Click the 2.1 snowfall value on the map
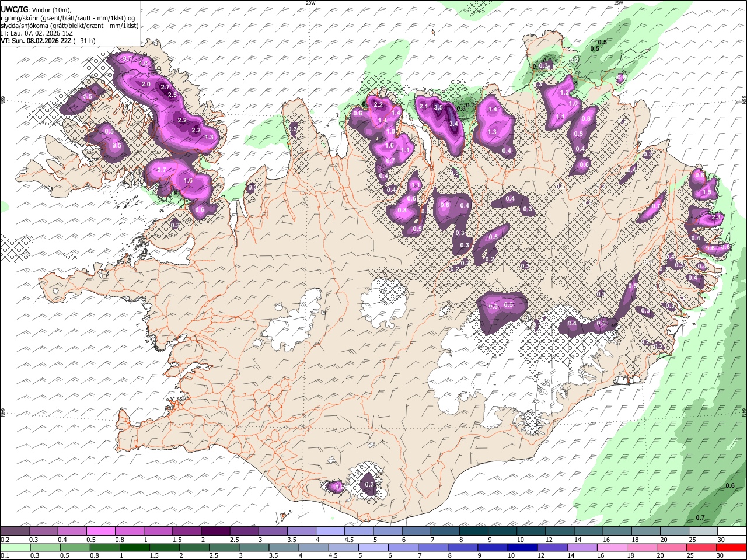This screenshot has height=560, width=747. tap(424, 106)
